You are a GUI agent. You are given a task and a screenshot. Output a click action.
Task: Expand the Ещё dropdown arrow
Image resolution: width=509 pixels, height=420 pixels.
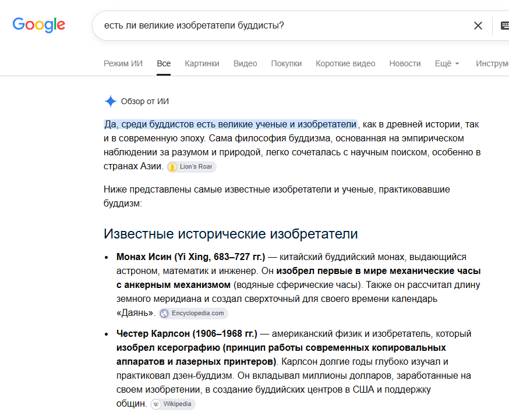(457, 63)
